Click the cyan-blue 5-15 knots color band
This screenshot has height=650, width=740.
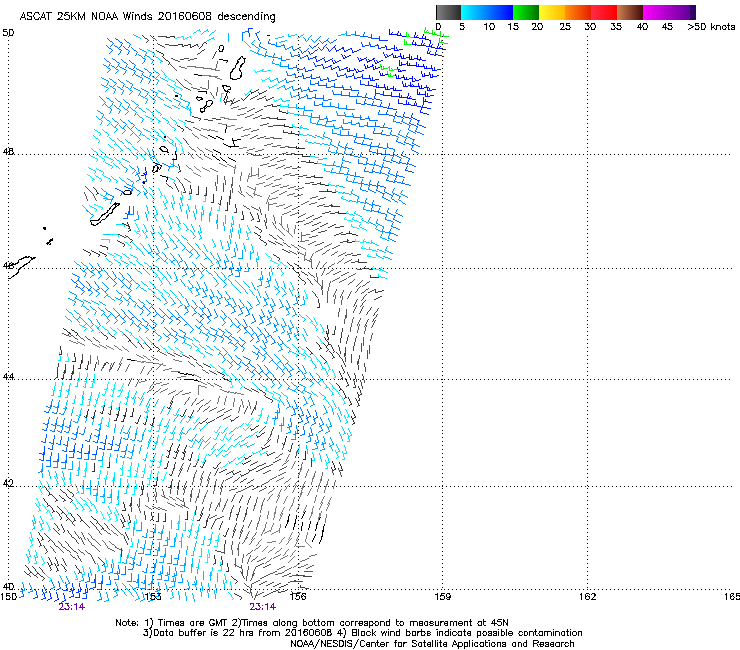tap(487, 12)
